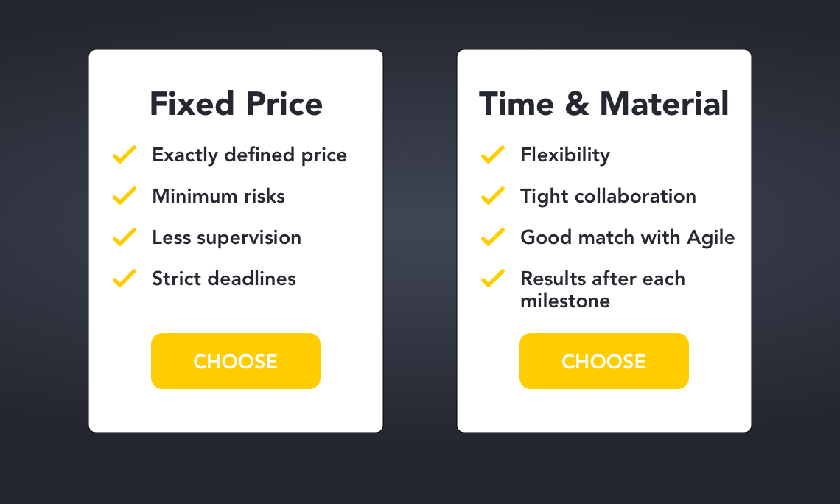Select the Time & Material heading
Viewport: 840px width, 504px height.
[x=603, y=104]
